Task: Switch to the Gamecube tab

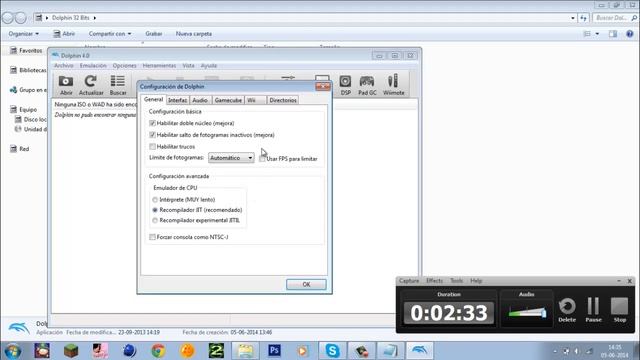Action: 228,100
